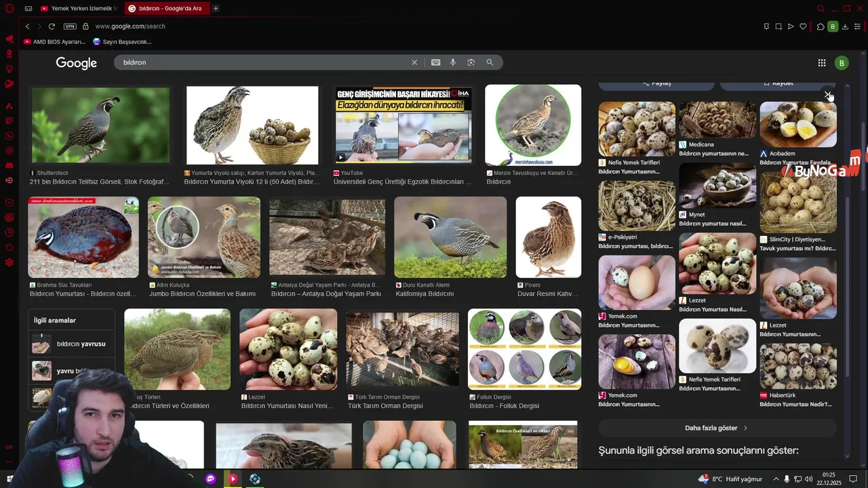Search by image with the Google Lens icon
This screenshot has height=488, width=868.
click(471, 62)
